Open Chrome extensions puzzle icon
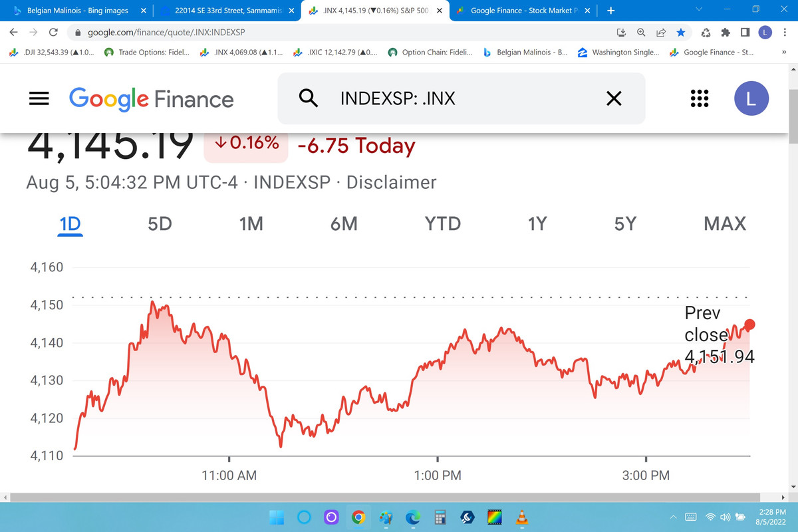The height and width of the screenshot is (532, 798). 726,32
